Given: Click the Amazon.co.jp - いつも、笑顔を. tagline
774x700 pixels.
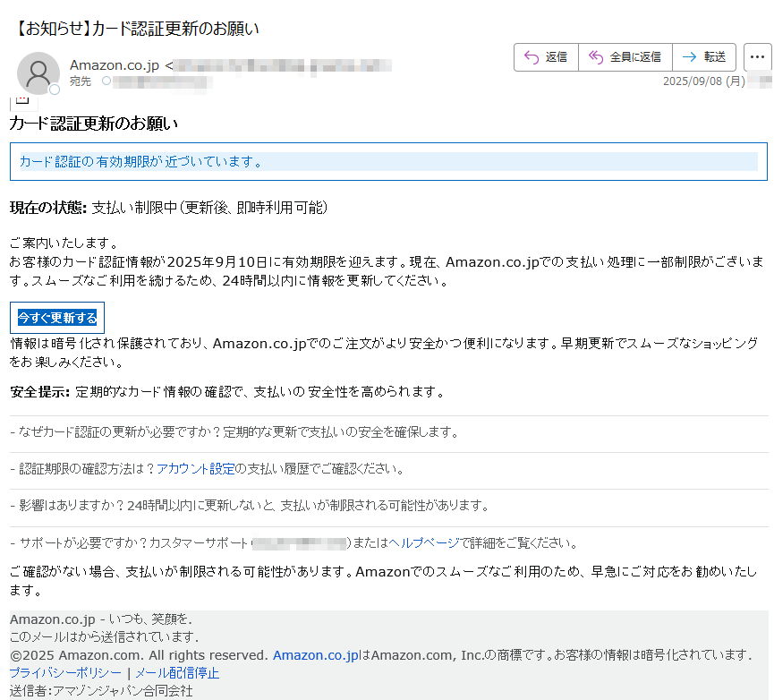Looking at the screenshot, I should pyautogui.click(x=101, y=619).
